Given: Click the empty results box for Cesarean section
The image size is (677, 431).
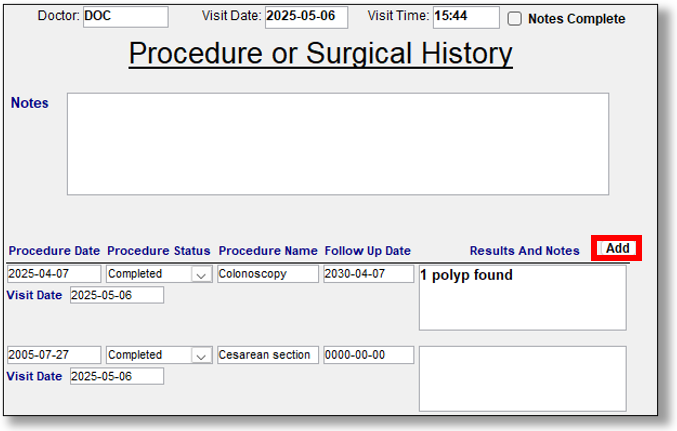Looking at the screenshot, I should (x=522, y=379).
